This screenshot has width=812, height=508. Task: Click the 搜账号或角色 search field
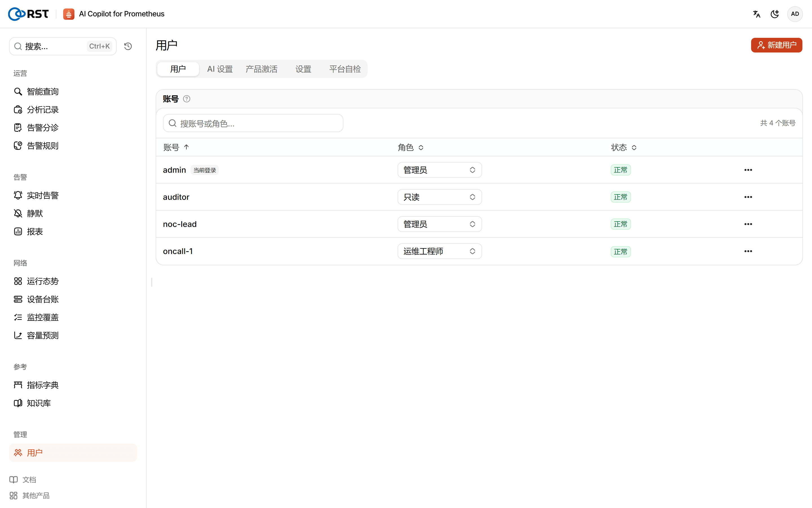tap(253, 123)
